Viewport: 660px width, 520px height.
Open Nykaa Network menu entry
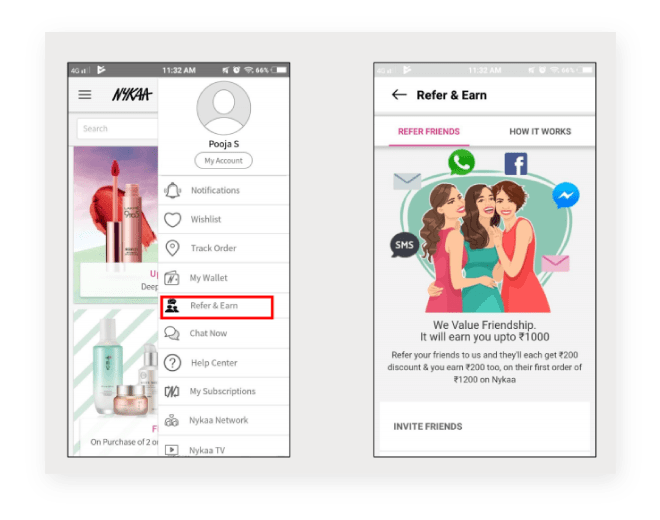click(x=224, y=420)
